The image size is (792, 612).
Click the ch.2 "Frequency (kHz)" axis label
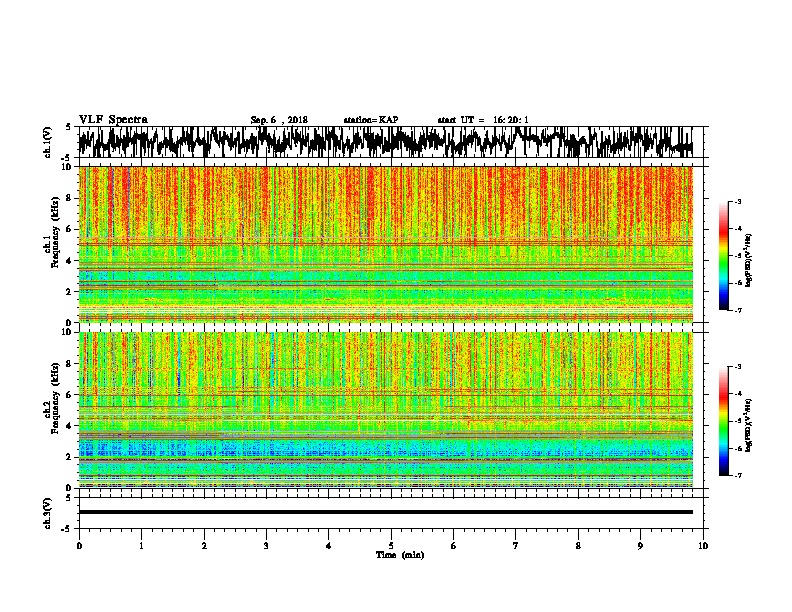[x=55, y=398]
